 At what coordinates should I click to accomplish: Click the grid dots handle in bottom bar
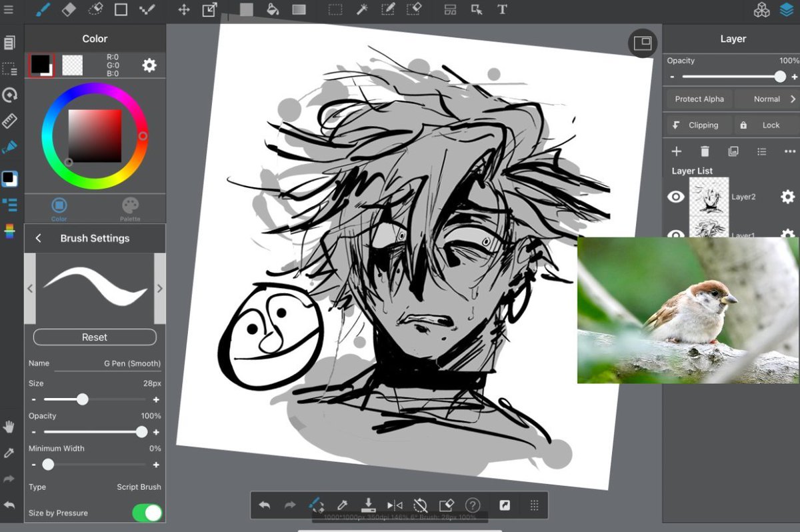tap(534, 505)
